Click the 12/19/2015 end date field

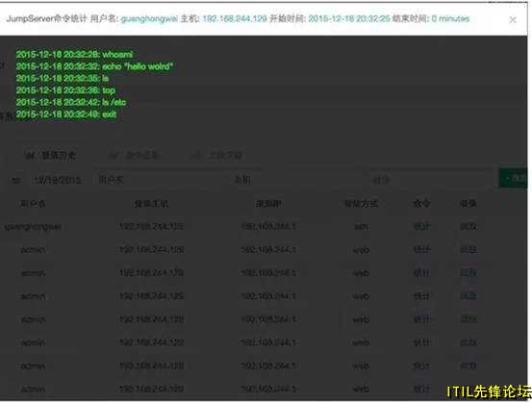pos(58,180)
